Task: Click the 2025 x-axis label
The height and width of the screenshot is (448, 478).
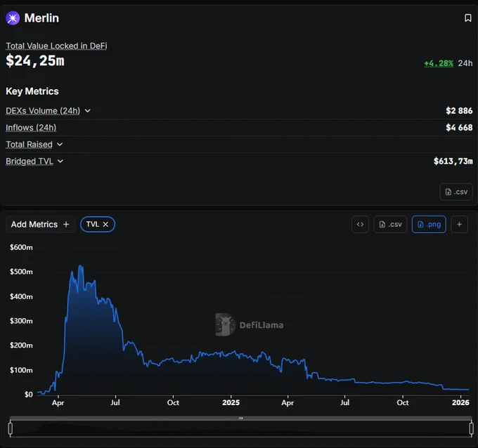Action: pyautogui.click(x=231, y=402)
